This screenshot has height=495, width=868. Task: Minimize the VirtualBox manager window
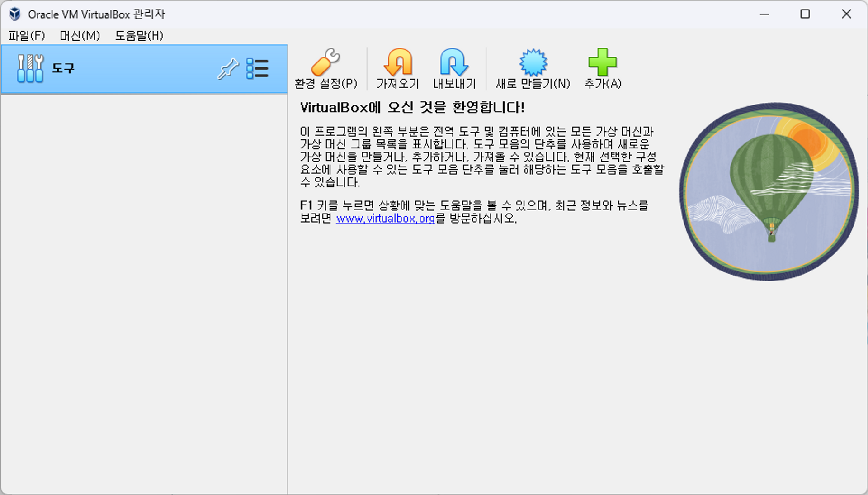(764, 14)
